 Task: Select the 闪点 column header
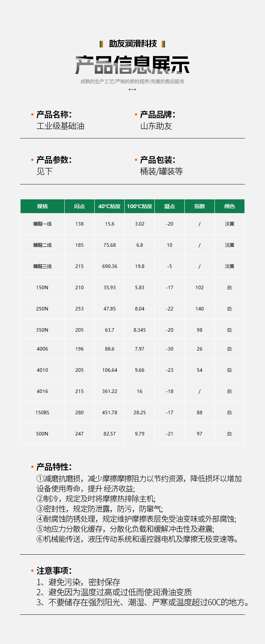click(x=79, y=206)
